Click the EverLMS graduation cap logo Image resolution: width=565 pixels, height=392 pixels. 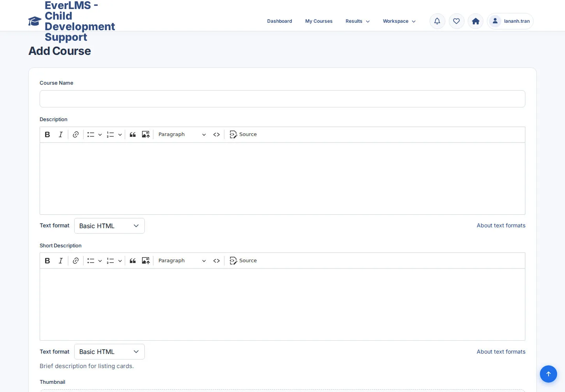tap(35, 21)
